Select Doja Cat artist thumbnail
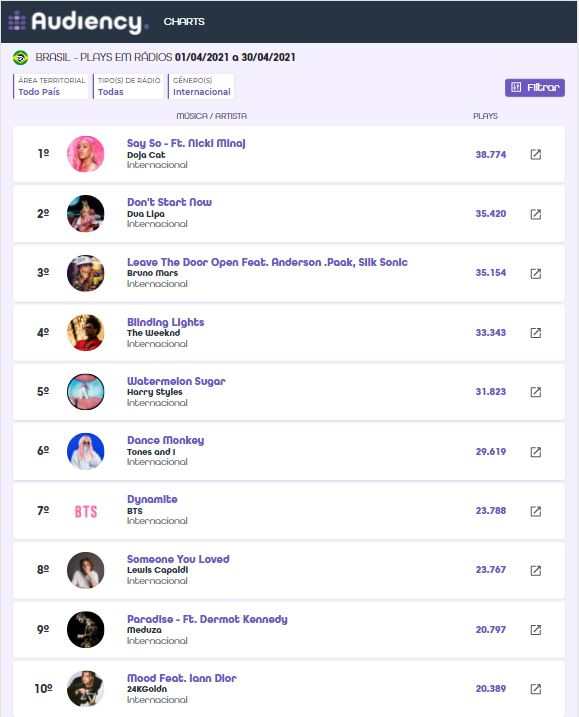The width and height of the screenshot is (579, 717). [x=86, y=154]
